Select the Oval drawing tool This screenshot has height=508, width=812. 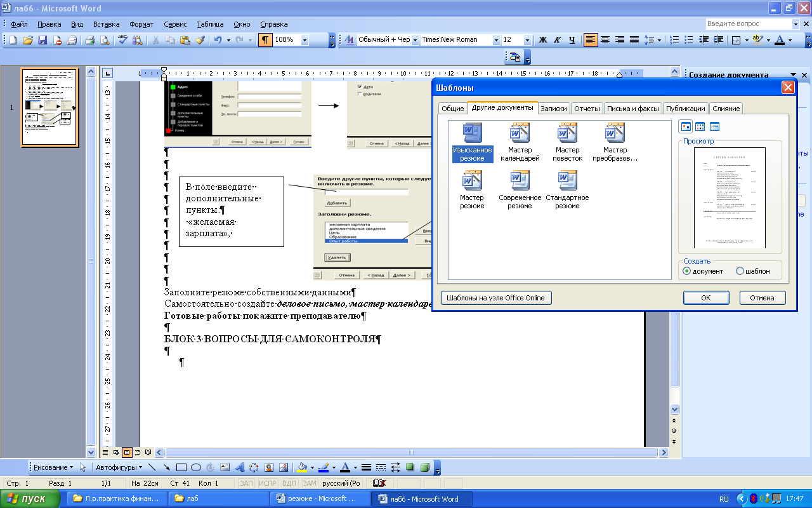coord(196,467)
